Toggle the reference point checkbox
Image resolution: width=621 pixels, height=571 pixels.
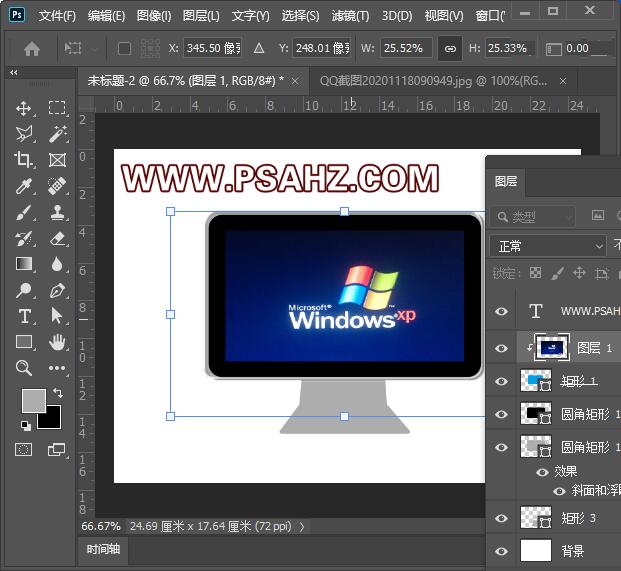[x=124, y=49]
